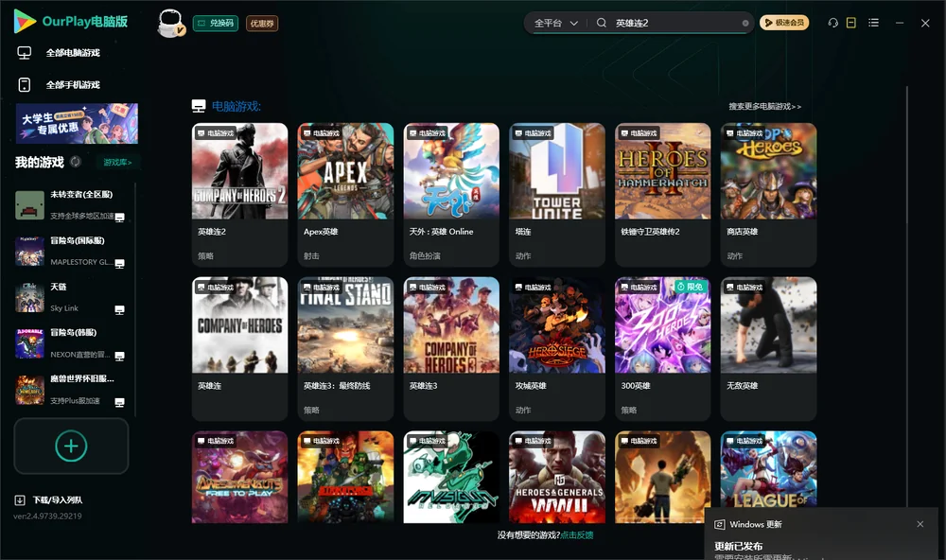The image size is (946, 560).
Task: Click the 优惠券 coupon button
Action: (262, 24)
